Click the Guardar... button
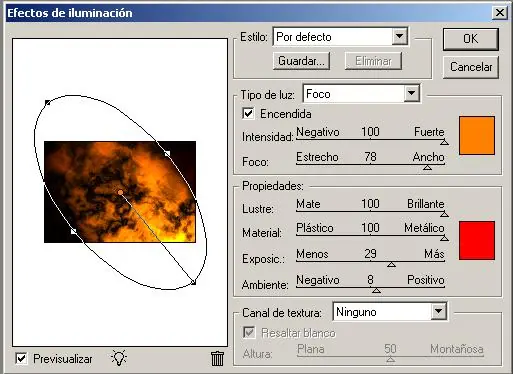Viewport: 513px width, 374px height. coord(301,61)
